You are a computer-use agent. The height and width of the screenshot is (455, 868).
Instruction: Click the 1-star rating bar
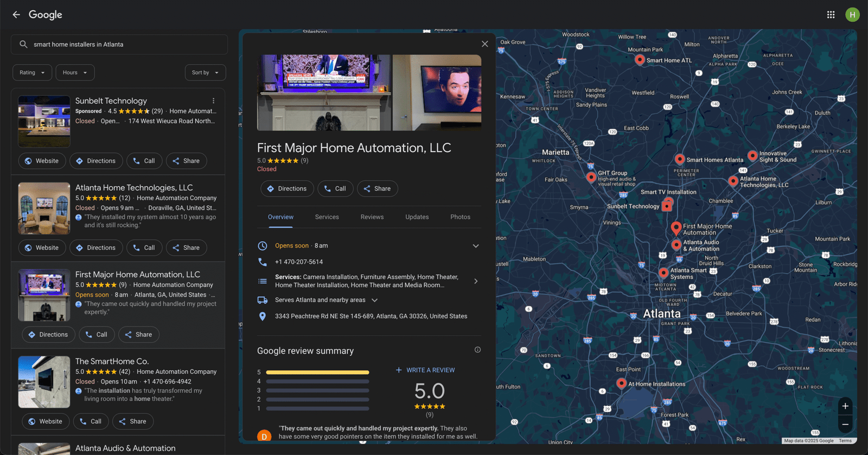click(x=317, y=408)
